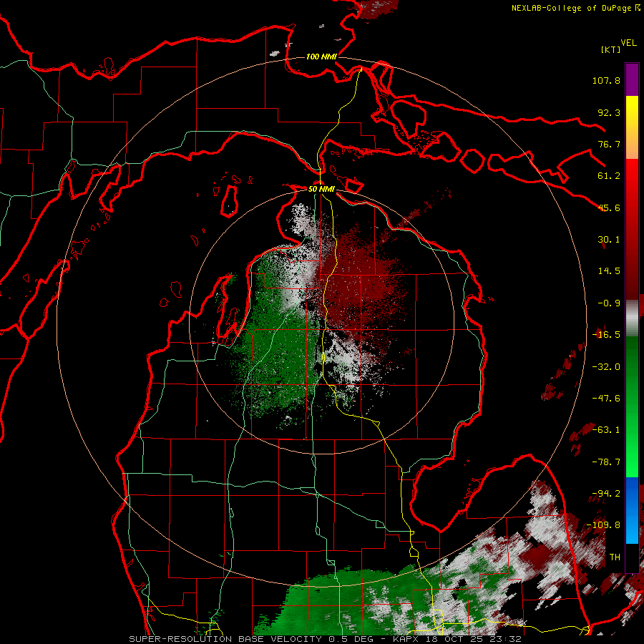This screenshot has width=644, height=644.
Task: Click the 107.8 velocity scale value
Action: pyautogui.click(x=606, y=80)
